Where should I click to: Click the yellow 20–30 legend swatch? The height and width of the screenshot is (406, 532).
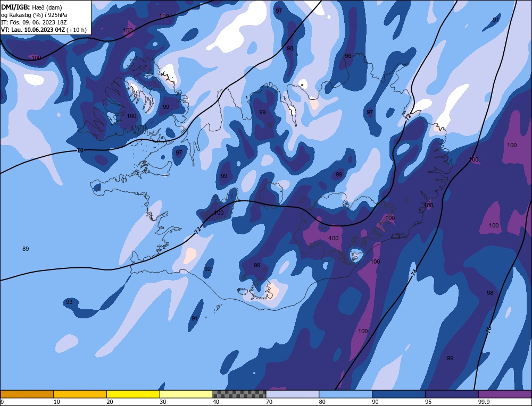pos(134,394)
